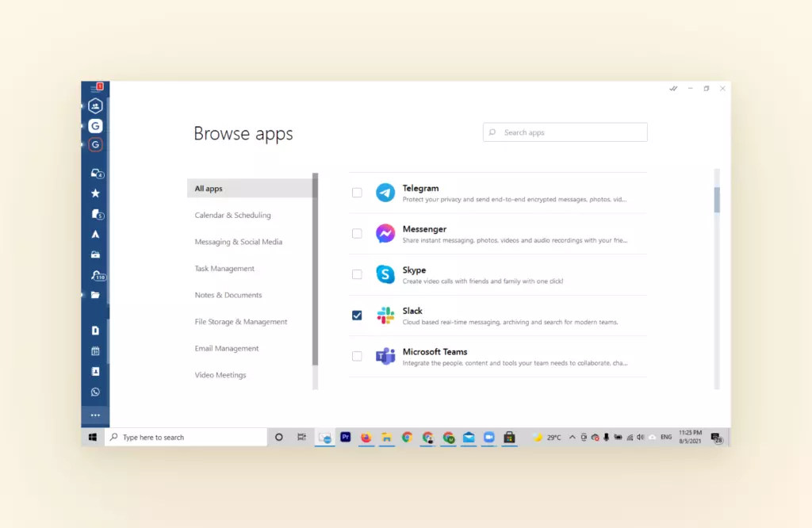Open sidebar more options with the ellipsis button
This screenshot has width=812, height=528.
[x=95, y=415]
